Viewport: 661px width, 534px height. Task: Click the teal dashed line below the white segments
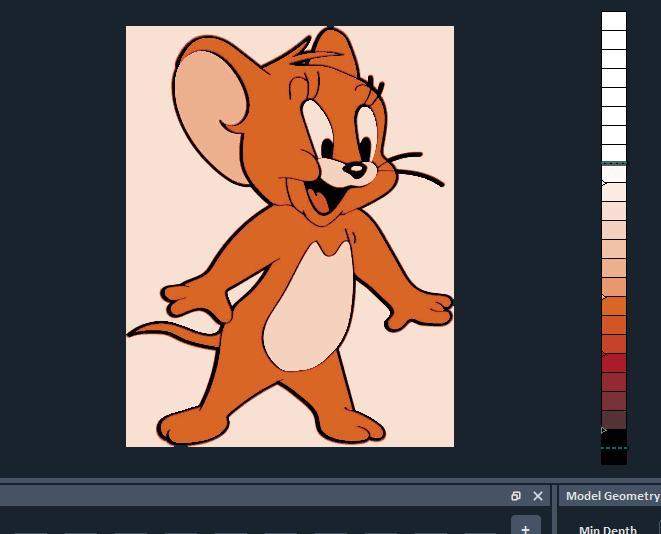pos(614,163)
